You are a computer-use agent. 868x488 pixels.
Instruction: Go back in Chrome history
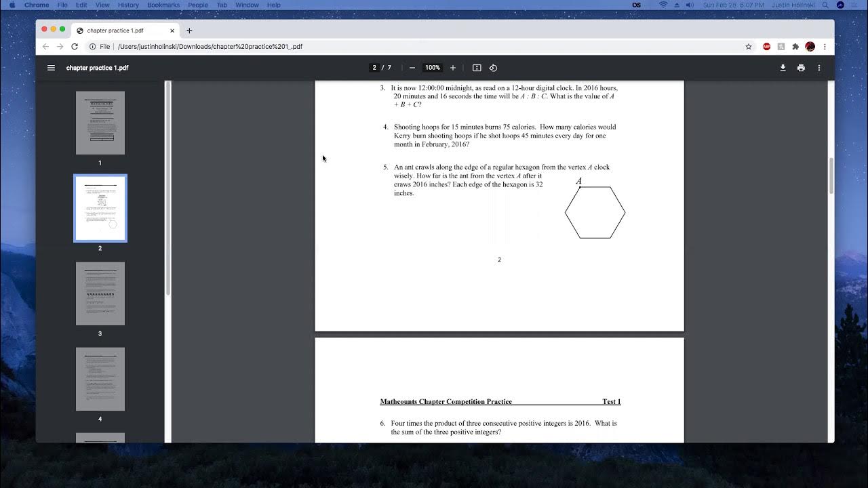[x=45, y=47]
